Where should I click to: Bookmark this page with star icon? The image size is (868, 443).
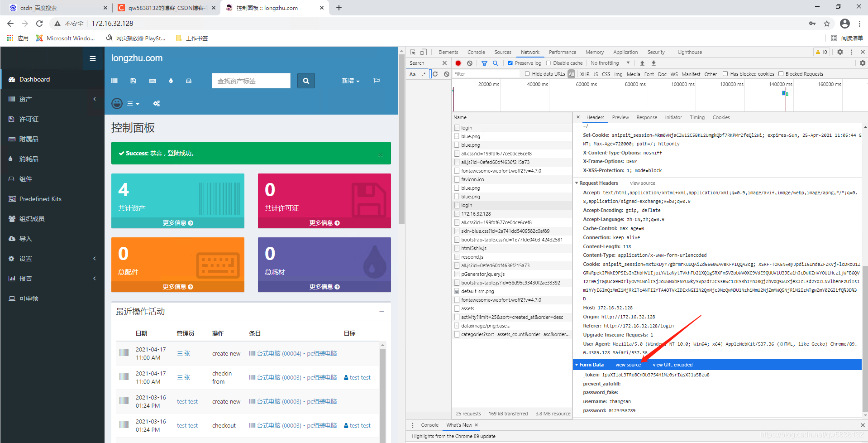click(x=827, y=24)
